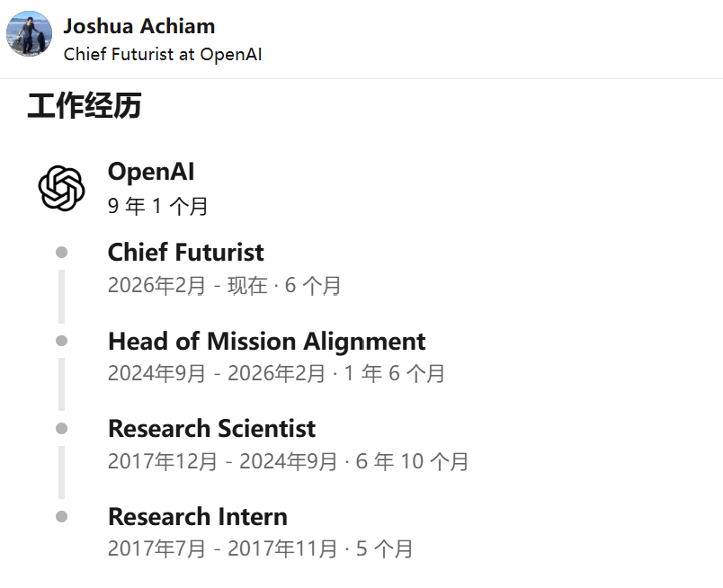Click the timeline bullet beside Research Scientist

(x=61, y=429)
